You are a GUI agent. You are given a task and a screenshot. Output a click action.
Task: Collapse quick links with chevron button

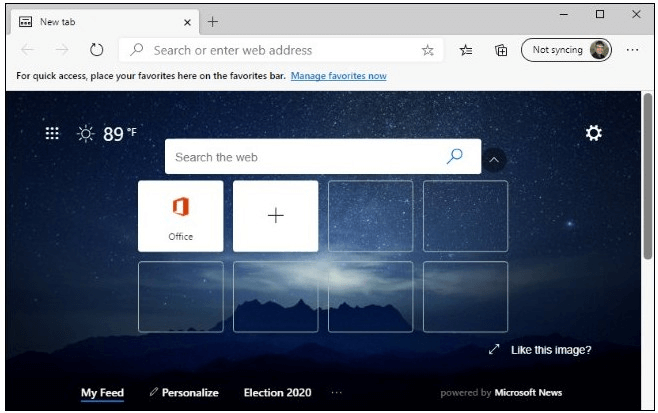pyautogui.click(x=495, y=159)
